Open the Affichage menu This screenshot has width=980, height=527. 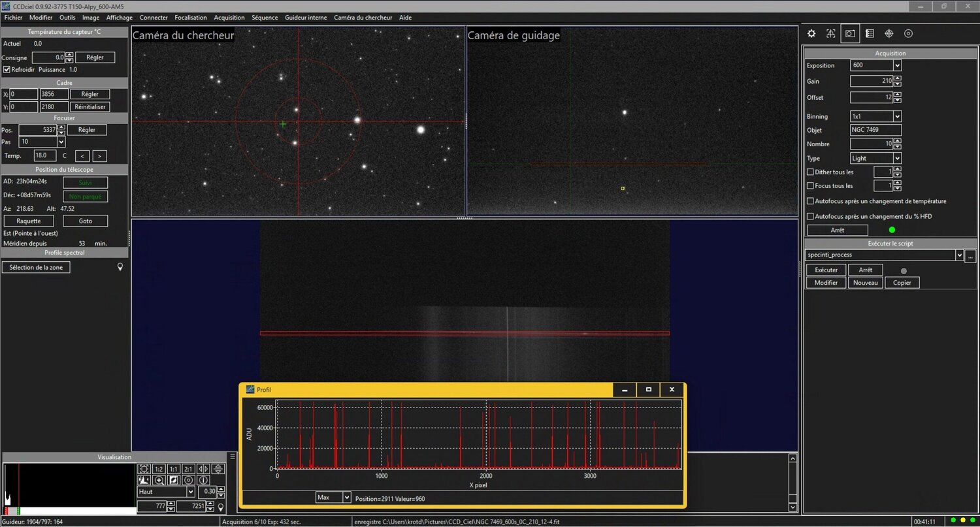coord(119,18)
